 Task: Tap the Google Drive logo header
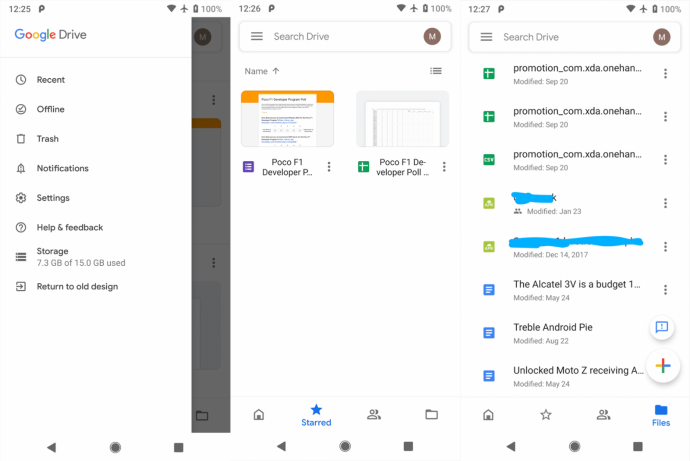pos(51,35)
